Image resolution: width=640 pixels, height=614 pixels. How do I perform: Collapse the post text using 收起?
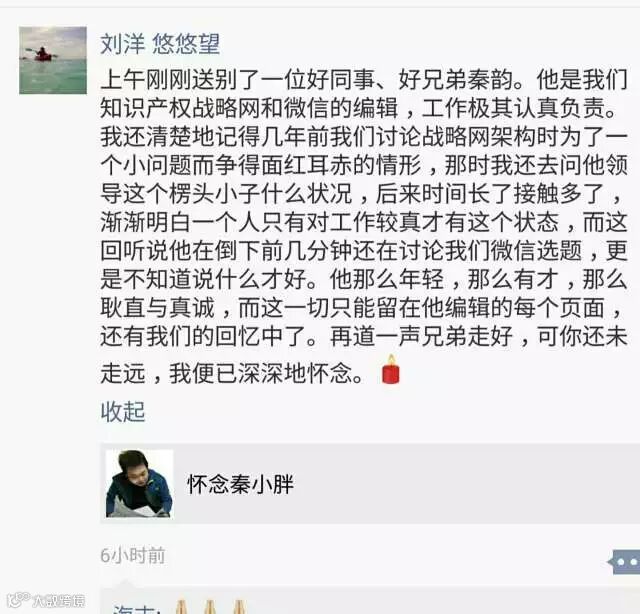click(123, 412)
